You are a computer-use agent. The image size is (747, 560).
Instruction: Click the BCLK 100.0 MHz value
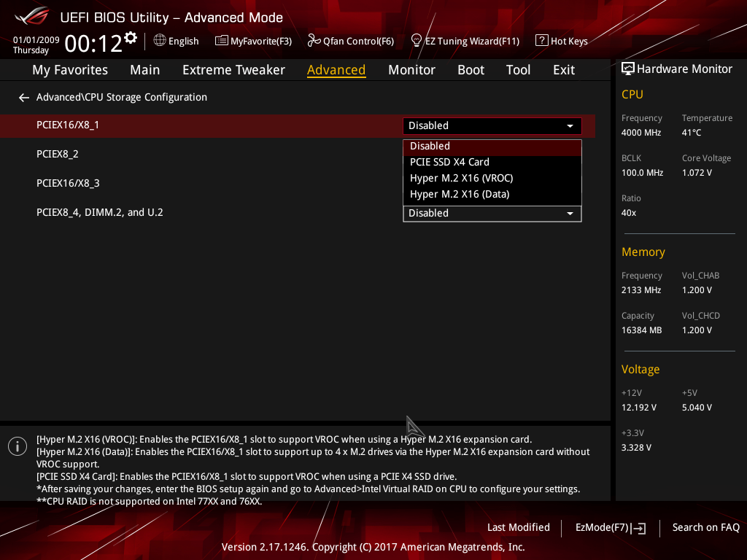tap(642, 173)
